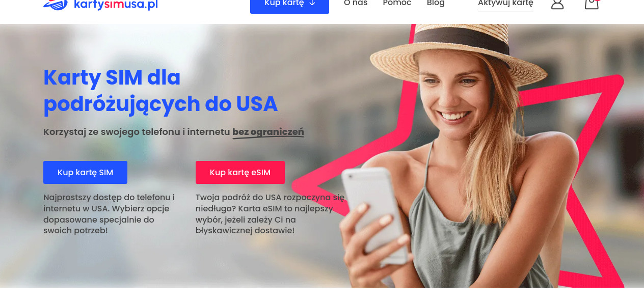Click the kartysimusa.pl logo emblem
The height and width of the screenshot is (301, 644).
click(x=56, y=5)
